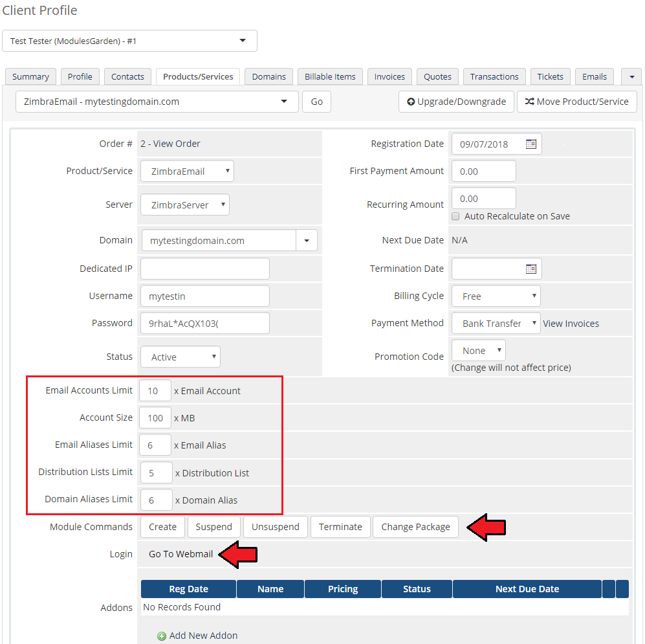Follow the View Invoices link
645x644 pixels.
(x=571, y=324)
